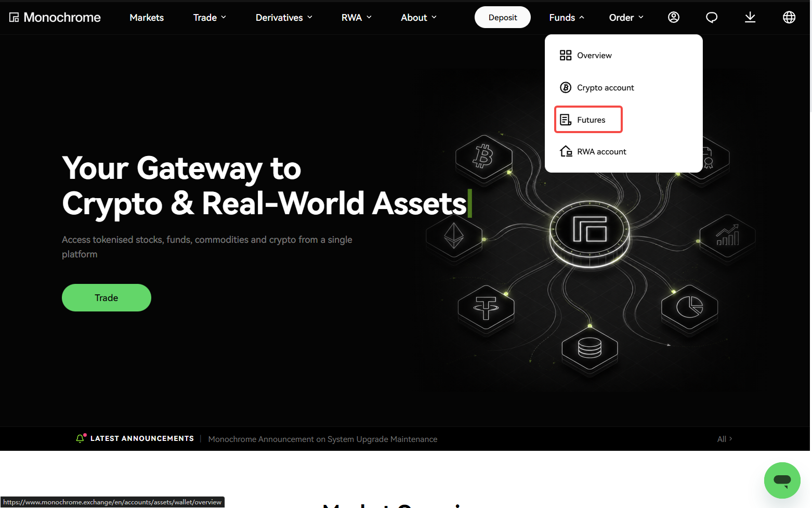Viewport: 812px width, 508px height.
Task: Click the Crypto account bitcoin icon
Action: [x=566, y=87]
